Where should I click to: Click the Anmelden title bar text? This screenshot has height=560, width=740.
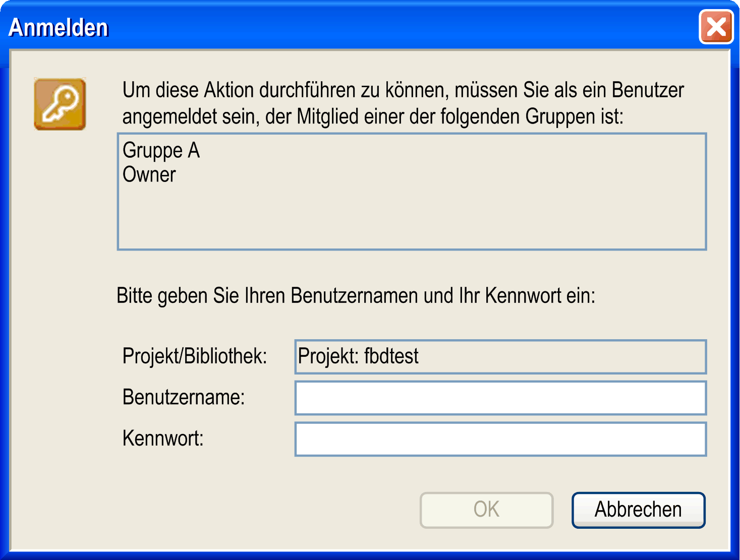tap(59, 27)
